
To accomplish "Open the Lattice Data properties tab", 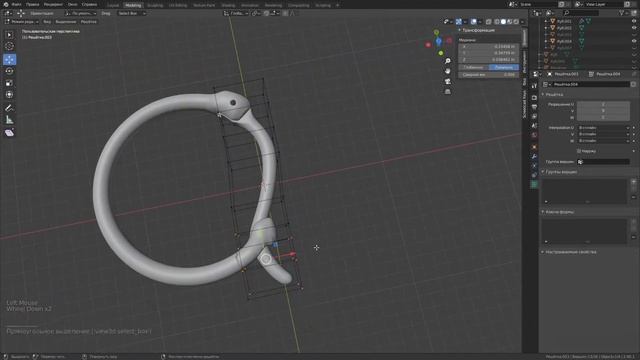I will tap(534, 184).
